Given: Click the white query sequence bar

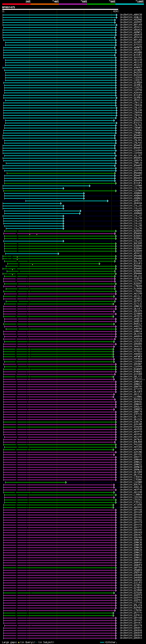Looking at the screenshot, I should tap(60, 9).
